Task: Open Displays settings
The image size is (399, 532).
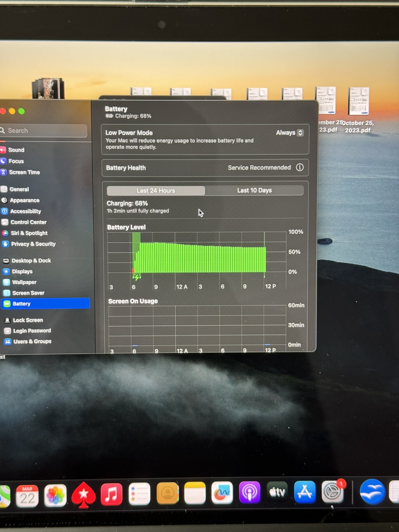Action: pos(22,272)
